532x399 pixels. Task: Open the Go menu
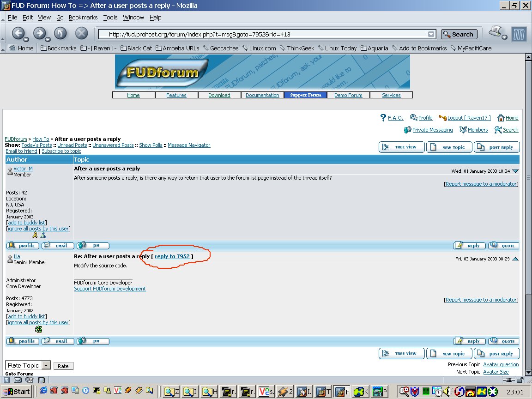tap(60, 17)
